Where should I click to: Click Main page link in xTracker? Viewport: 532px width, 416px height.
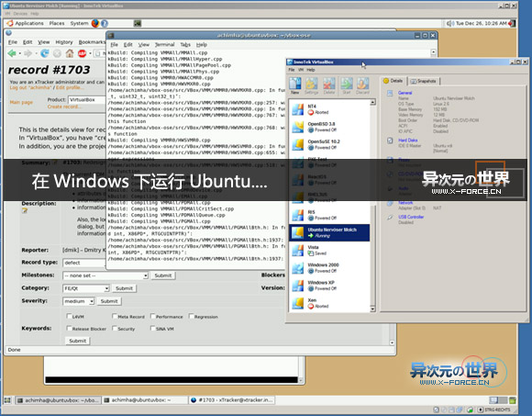pos(21,102)
